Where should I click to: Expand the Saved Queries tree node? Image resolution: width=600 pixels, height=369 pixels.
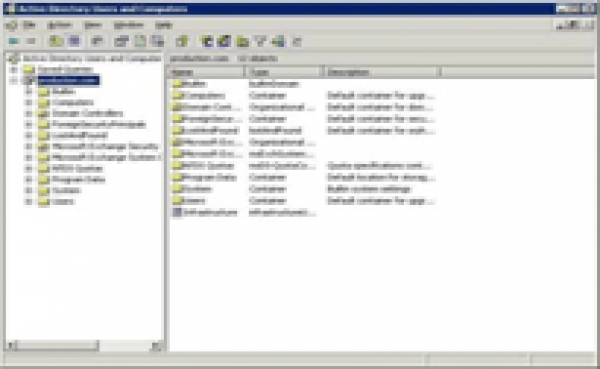[14, 70]
